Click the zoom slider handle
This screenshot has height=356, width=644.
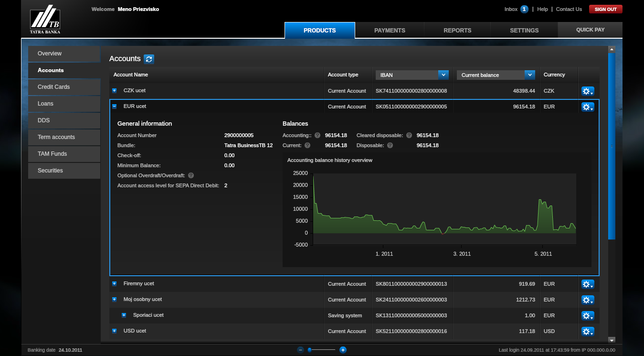click(310, 350)
